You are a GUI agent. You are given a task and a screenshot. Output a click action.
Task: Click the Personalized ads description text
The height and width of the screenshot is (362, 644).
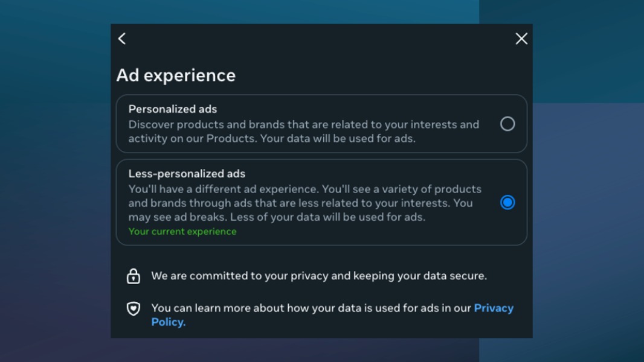303,132
